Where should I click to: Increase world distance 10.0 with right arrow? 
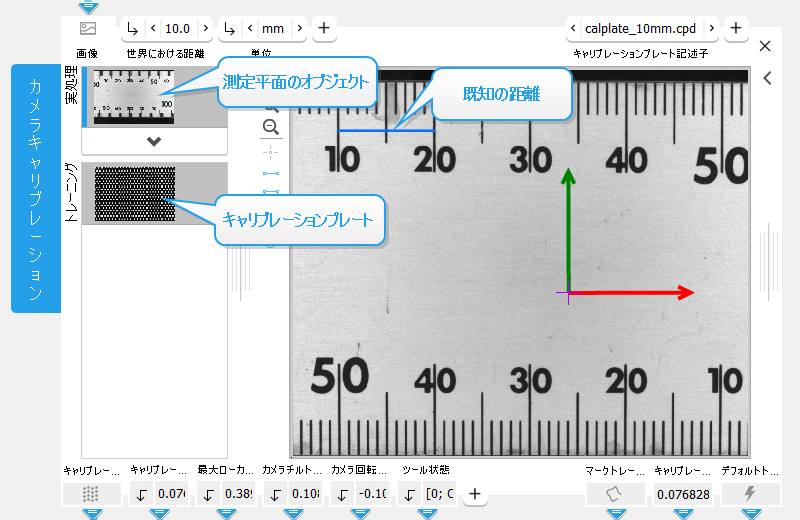pos(205,28)
